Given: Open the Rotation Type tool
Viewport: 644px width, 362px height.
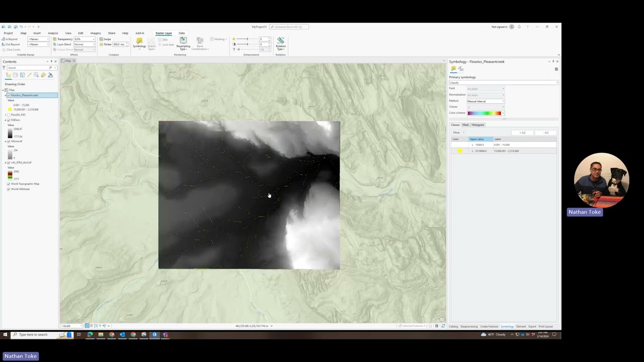Looking at the screenshot, I should (x=281, y=44).
